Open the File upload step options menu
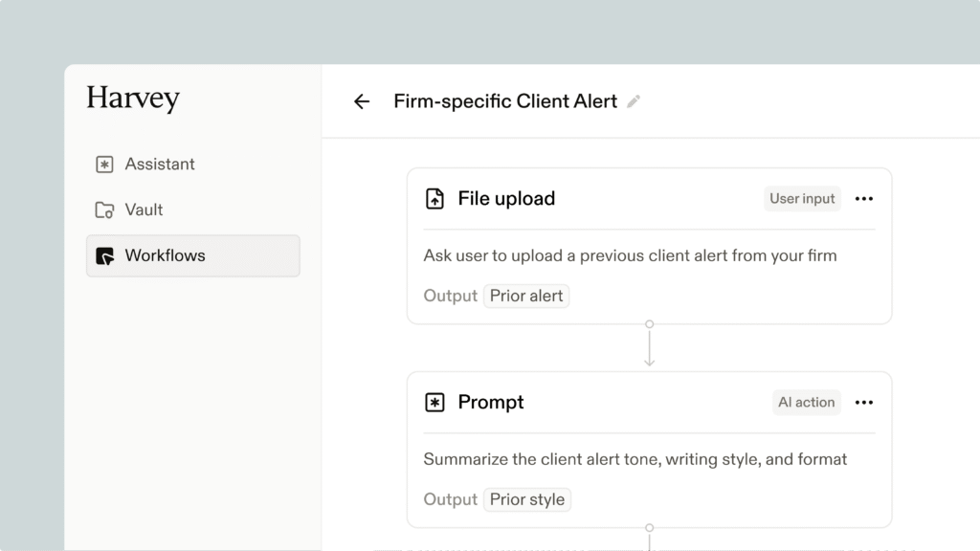 click(x=864, y=199)
